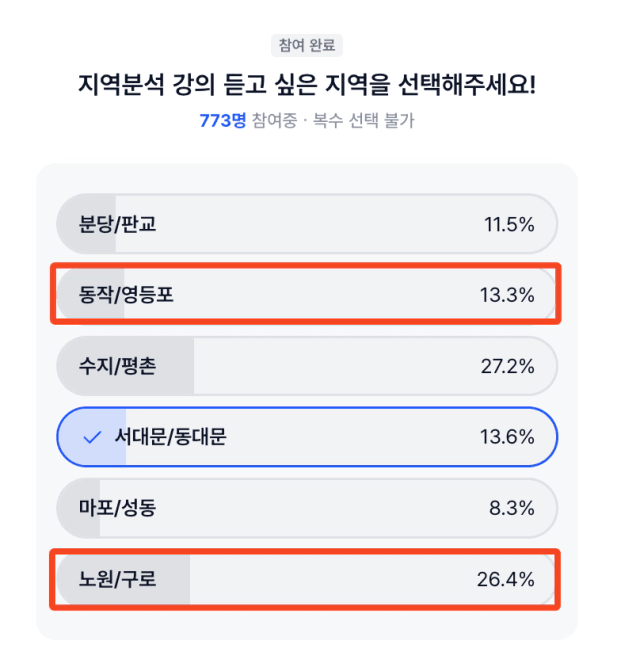This screenshot has height=667, width=640.
Task: Pick the 수지/평촌 poll option
Action: point(307,366)
